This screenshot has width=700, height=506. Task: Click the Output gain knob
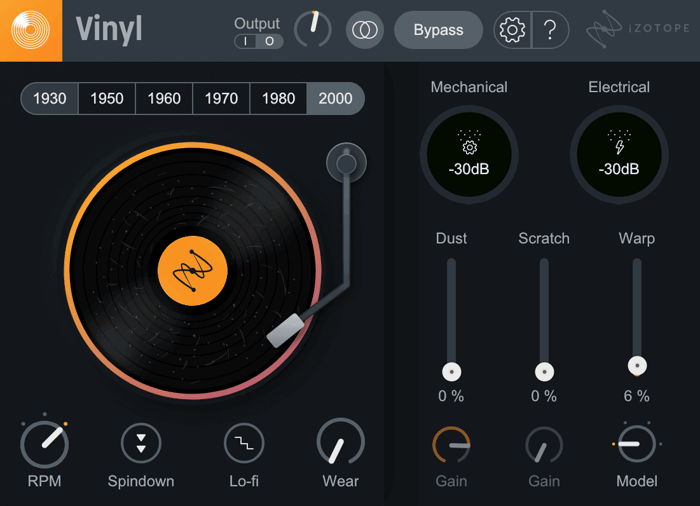[312, 29]
